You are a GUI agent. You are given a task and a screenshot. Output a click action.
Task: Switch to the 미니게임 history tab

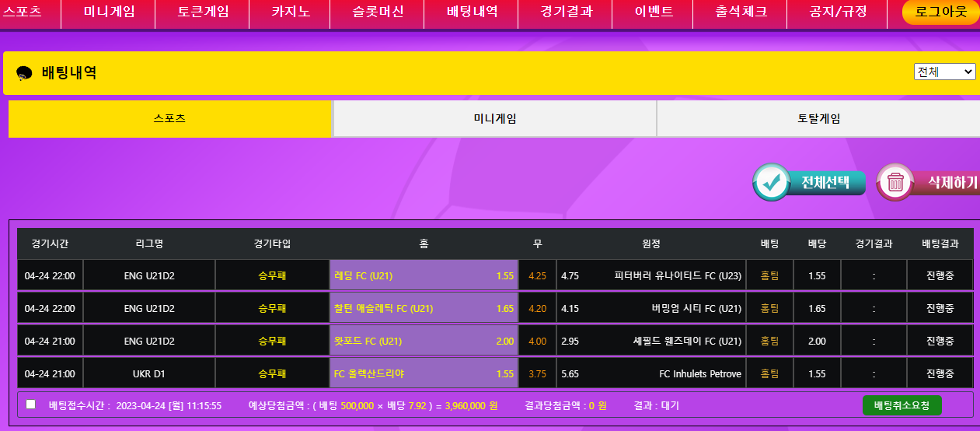(495, 119)
